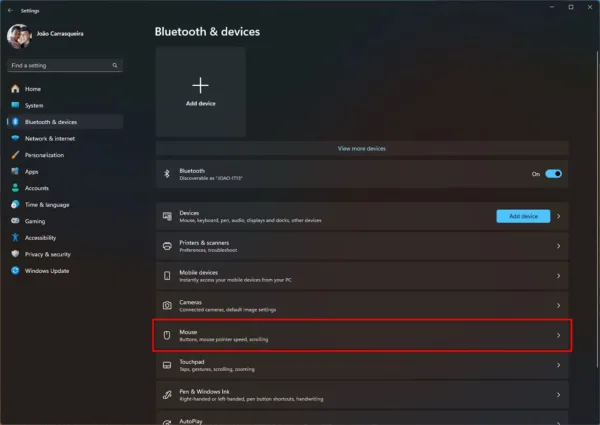Click the printer icon
The image size is (600, 425).
pos(167,246)
